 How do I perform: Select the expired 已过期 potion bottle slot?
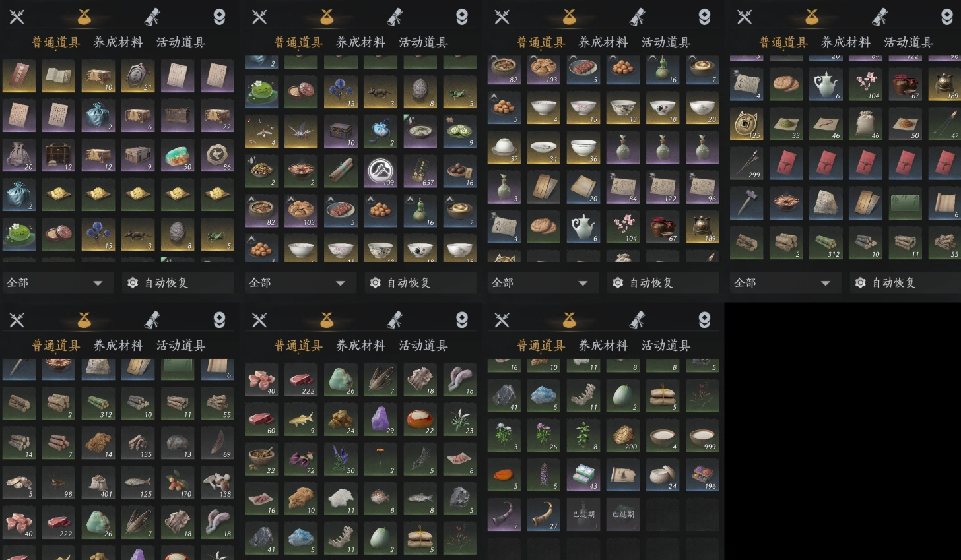coord(583,514)
